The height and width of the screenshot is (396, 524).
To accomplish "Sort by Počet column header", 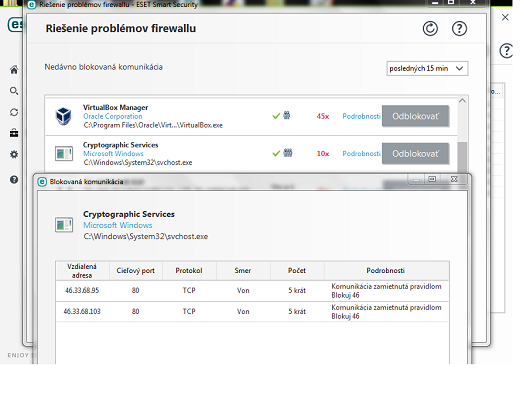I will (x=297, y=271).
